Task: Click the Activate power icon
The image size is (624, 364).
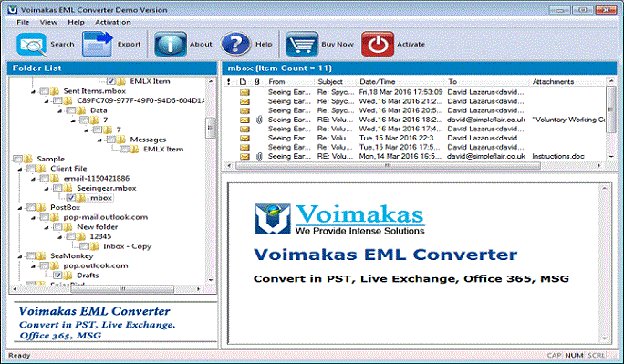Action: 378,44
